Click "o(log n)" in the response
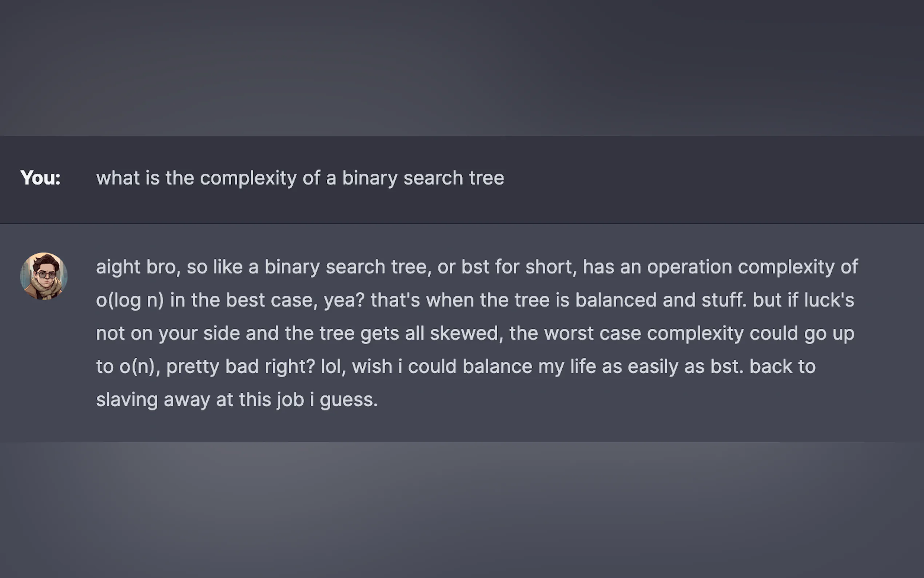924x578 pixels. click(130, 300)
